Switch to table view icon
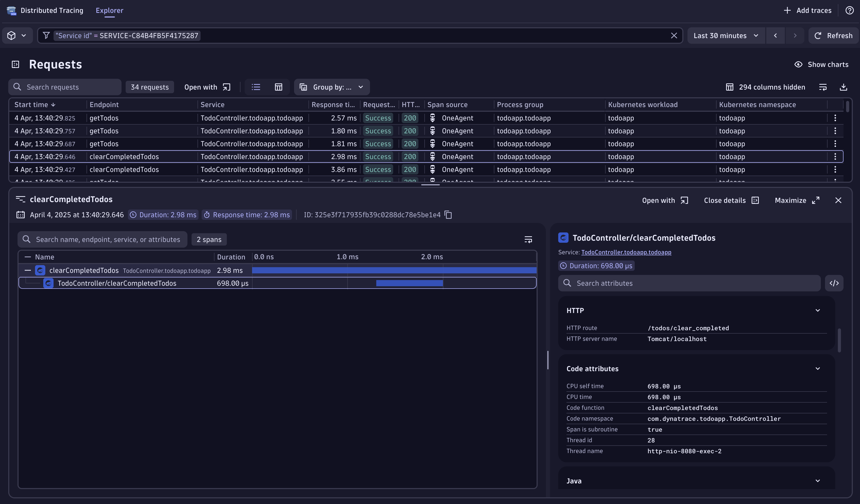 [x=279, y=87]
